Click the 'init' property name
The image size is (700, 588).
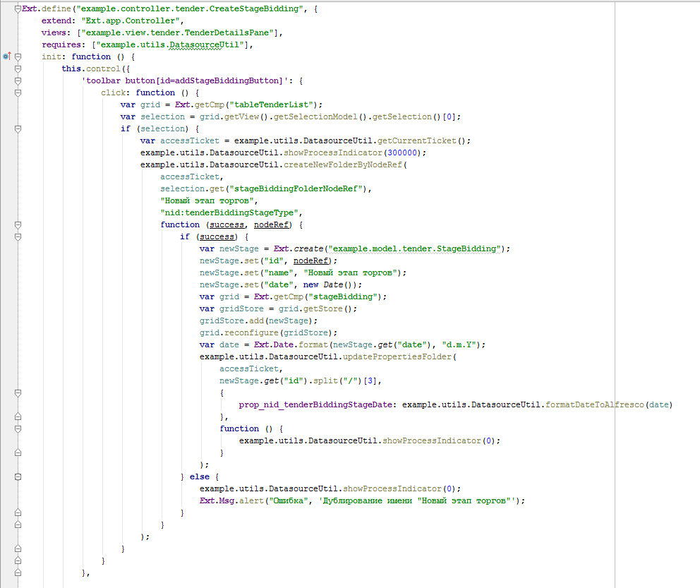click(x=52, y=56)
